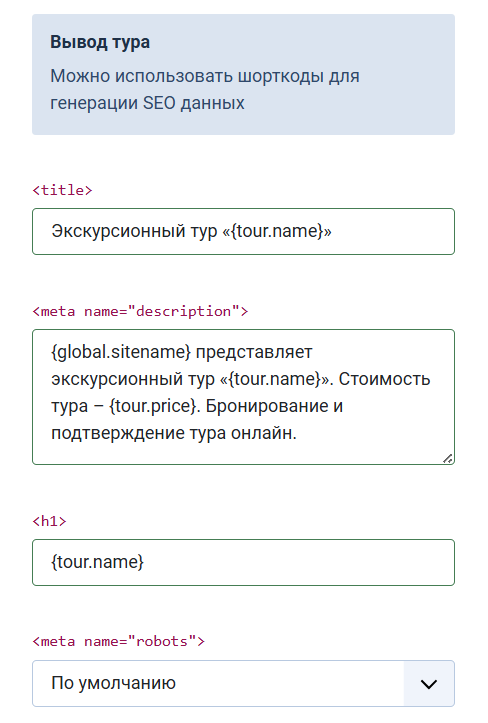The image size is (488, 723).
Task: Click the <title> input field
Action: click(x=243, y=231)
